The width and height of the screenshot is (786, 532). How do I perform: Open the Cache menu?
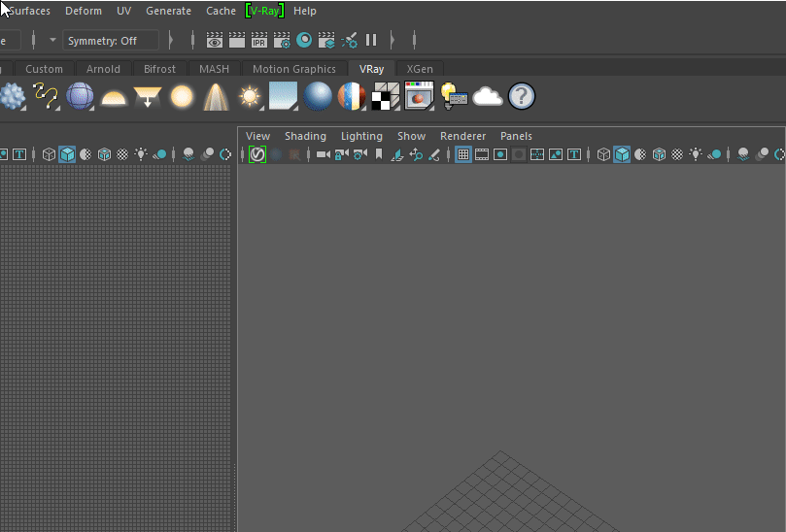click(222, 11)
